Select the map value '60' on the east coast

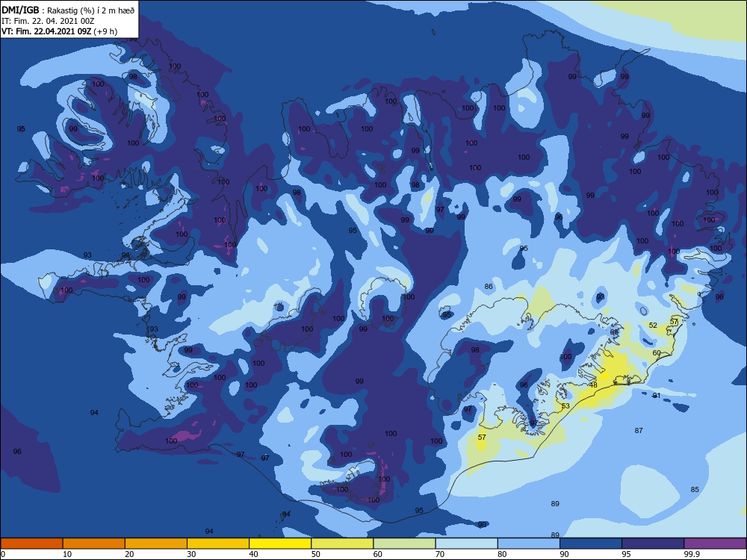tap(657, 353)
